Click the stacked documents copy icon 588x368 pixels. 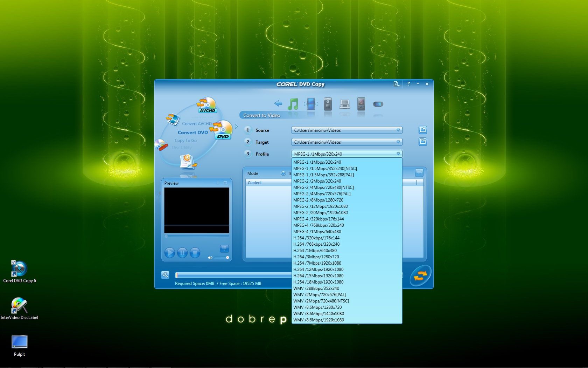tap(188, 162)
